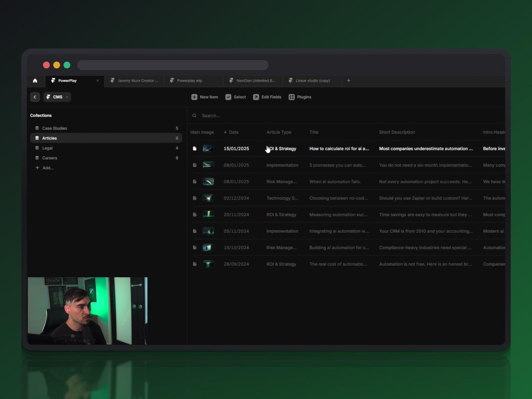Add a new tab with plus
Viewport: 532px width, 399px height.
[348, 80]
